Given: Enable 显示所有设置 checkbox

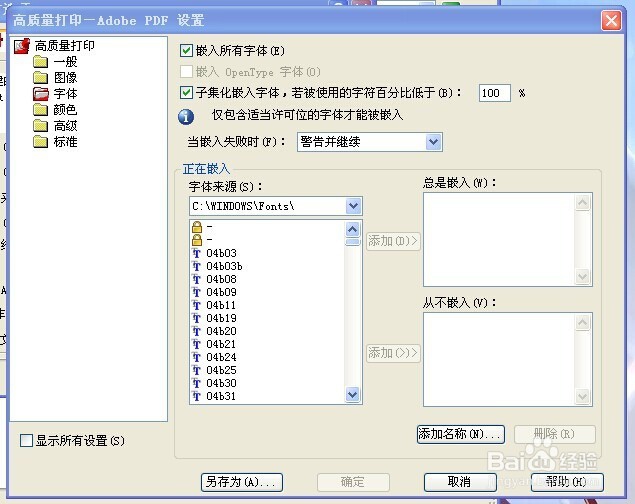Looking at the screenshot, I should click(x=26, y=440).
